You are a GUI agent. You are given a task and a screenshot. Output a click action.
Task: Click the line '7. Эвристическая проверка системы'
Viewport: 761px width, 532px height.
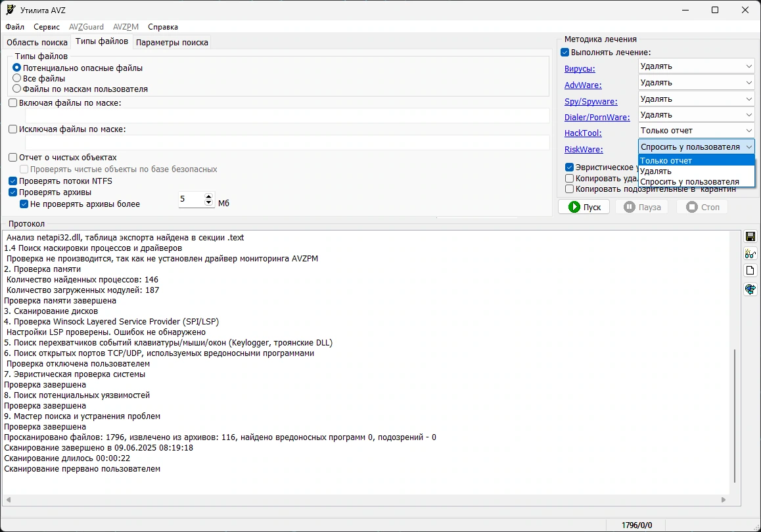[x=75, y=374]
